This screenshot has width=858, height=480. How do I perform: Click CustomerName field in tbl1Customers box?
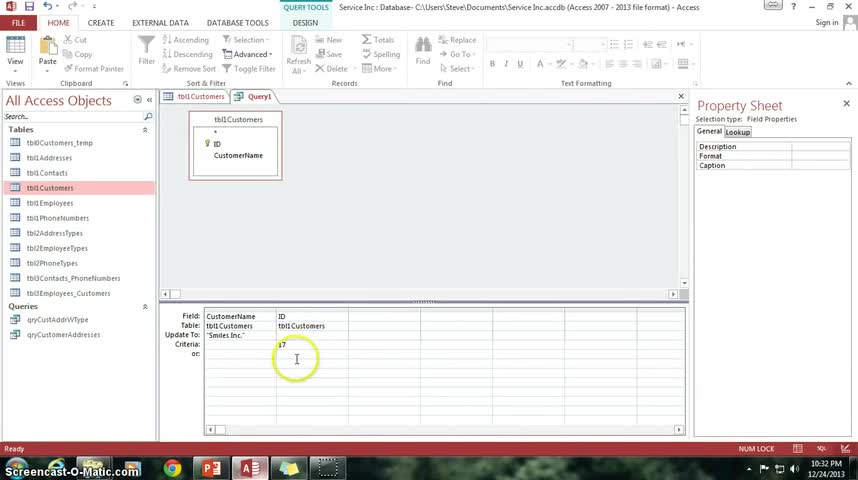point(238,155)
